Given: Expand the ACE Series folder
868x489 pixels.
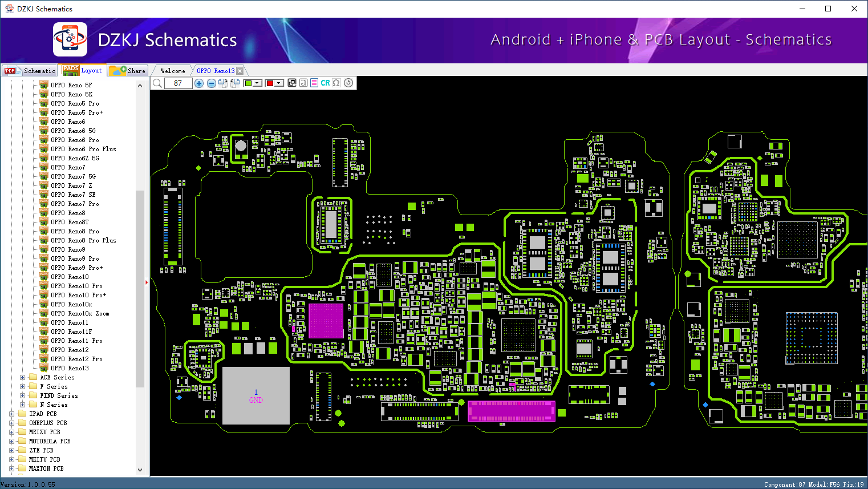Looking at the screenshot, I should [x=22, y=377].
